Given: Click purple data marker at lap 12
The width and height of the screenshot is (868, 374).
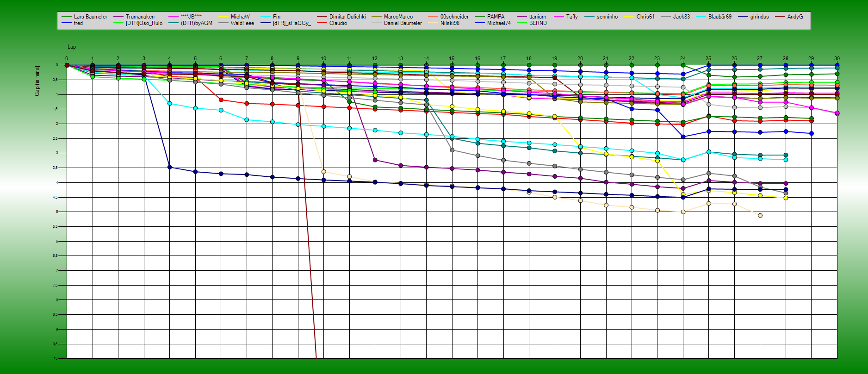Looking at the screenshot, I should 375,160.
